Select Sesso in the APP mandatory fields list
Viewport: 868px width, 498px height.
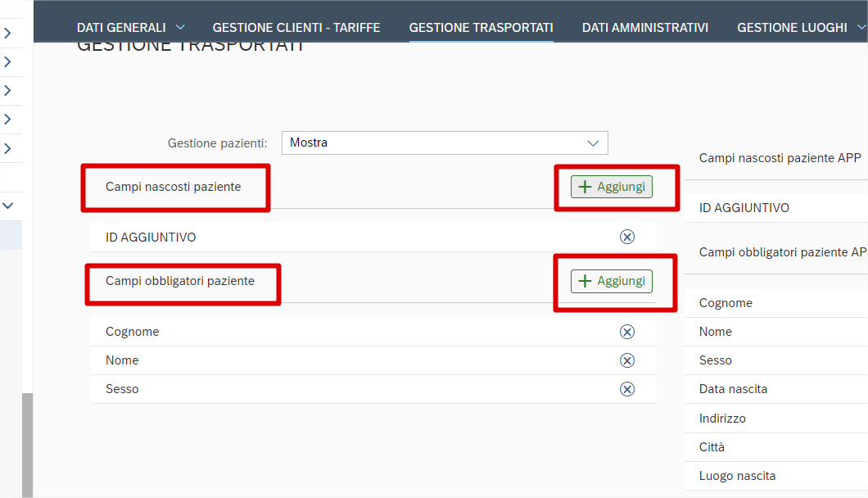pyautogui.click(x=715, y=360)
